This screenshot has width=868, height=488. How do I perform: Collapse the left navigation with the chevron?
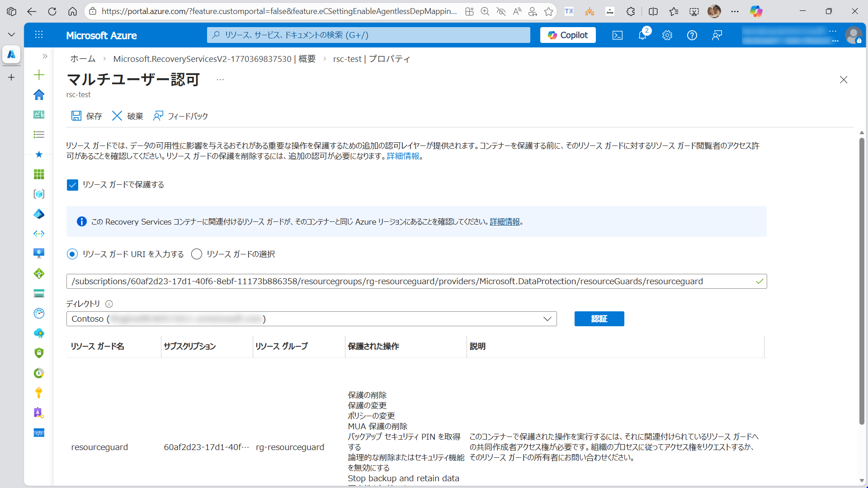(44, 56)
